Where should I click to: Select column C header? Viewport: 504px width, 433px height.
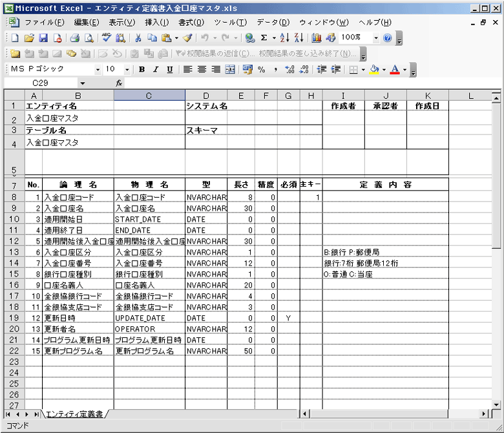[x=149, y=96]
